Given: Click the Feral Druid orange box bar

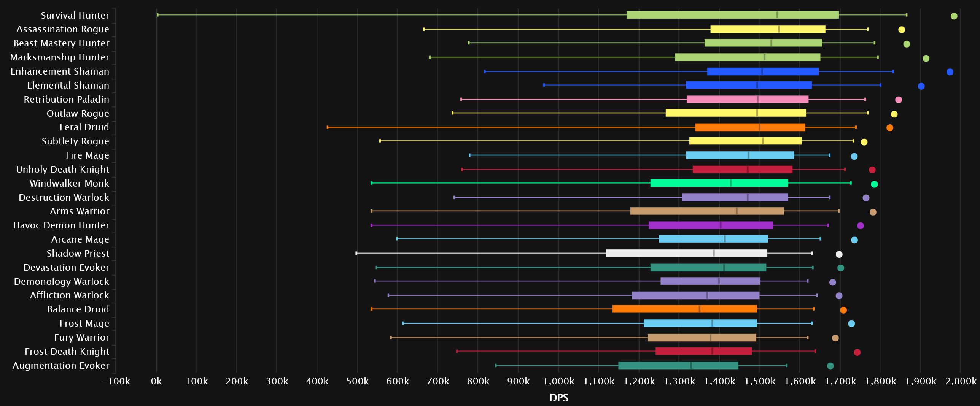Looking at the screenshot, I should coord(750,127).
